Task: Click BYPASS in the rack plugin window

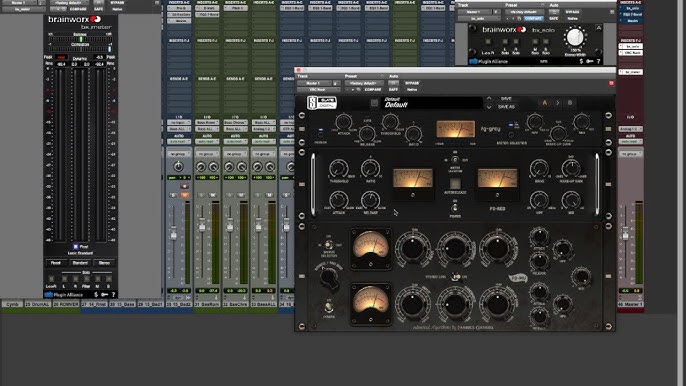Action: point(412,83)
